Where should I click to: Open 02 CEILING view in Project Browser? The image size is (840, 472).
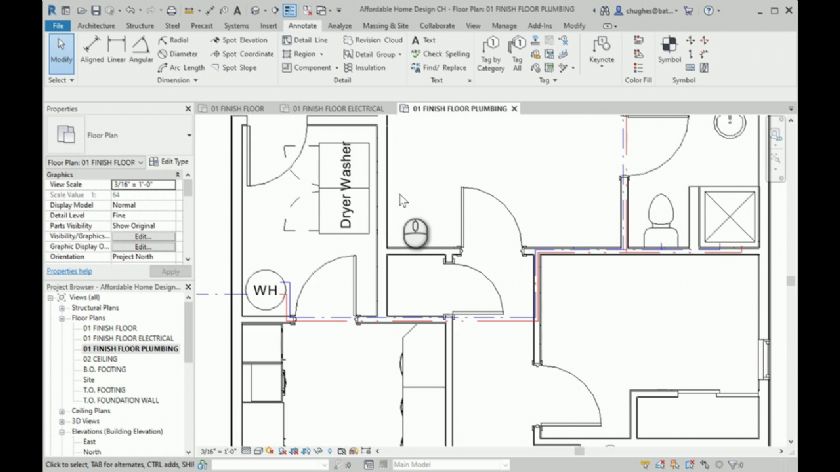coord(101,359)
